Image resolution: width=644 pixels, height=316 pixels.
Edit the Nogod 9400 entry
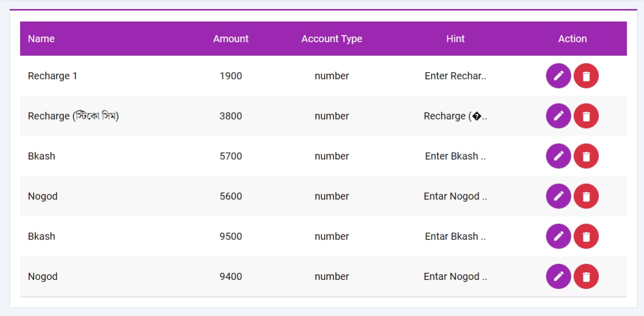tap(558, 277)
